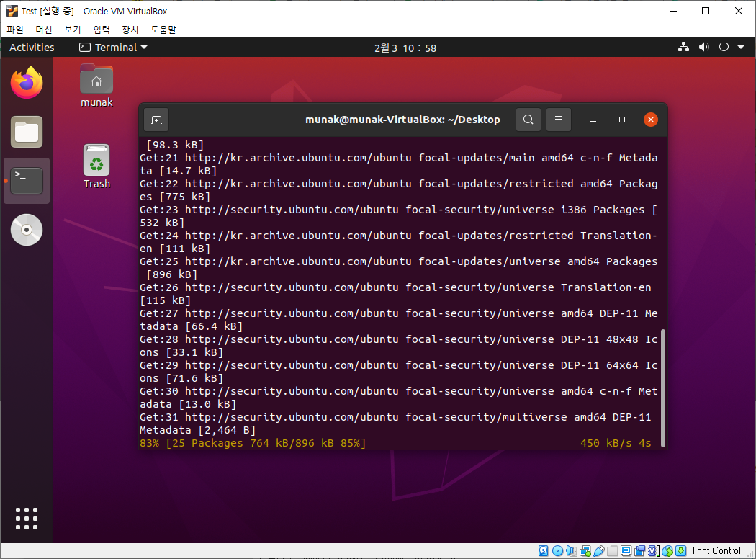Image resolution: width=756 pixels, height=559 pixels.
Task: Expand the system menu arrow in top bar
Action: [741, 48]
